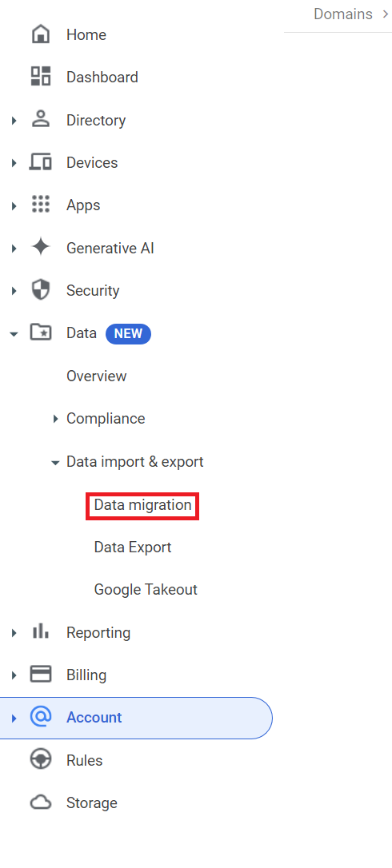This screenshot has width=392, height=868.
Task: Open the Data migration page
Action: [x=142, y=505]
